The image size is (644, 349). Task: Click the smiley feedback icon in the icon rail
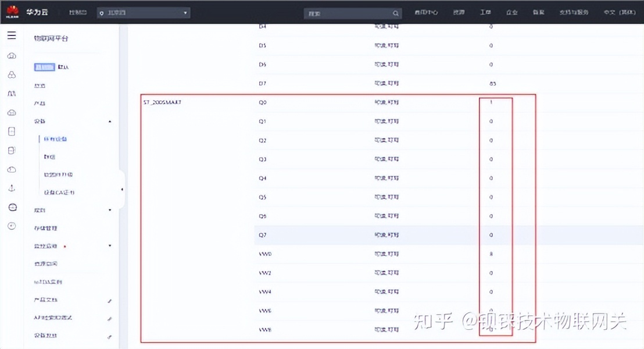click(12, 207)
